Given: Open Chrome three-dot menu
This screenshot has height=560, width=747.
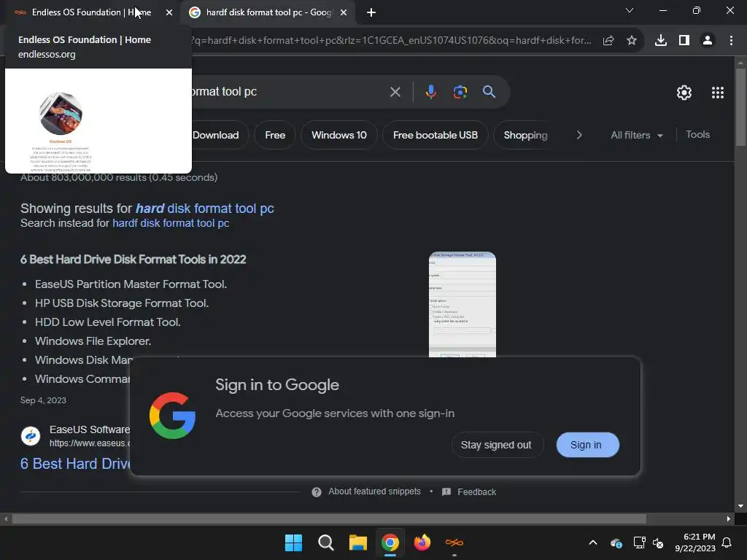Looking at the screenshot, I should pyautogui.click(x=731, y=41).
